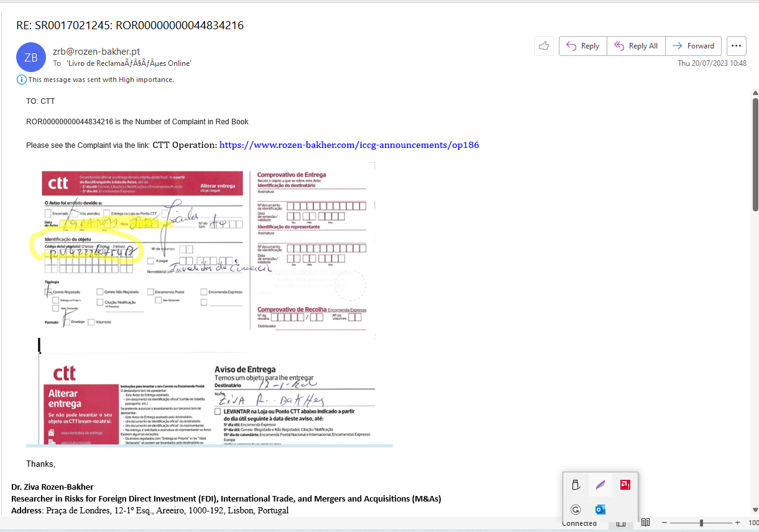
Task: Click the zoom slider handle
Action: (701, 523)
